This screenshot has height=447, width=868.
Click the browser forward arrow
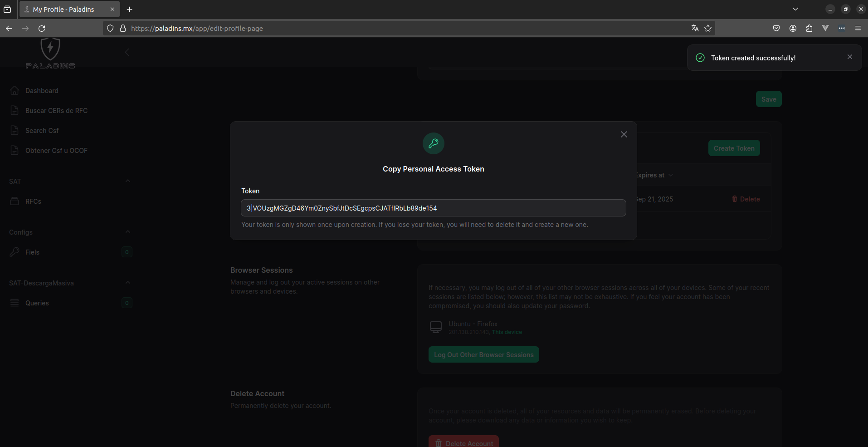click(x=25, y=28)
